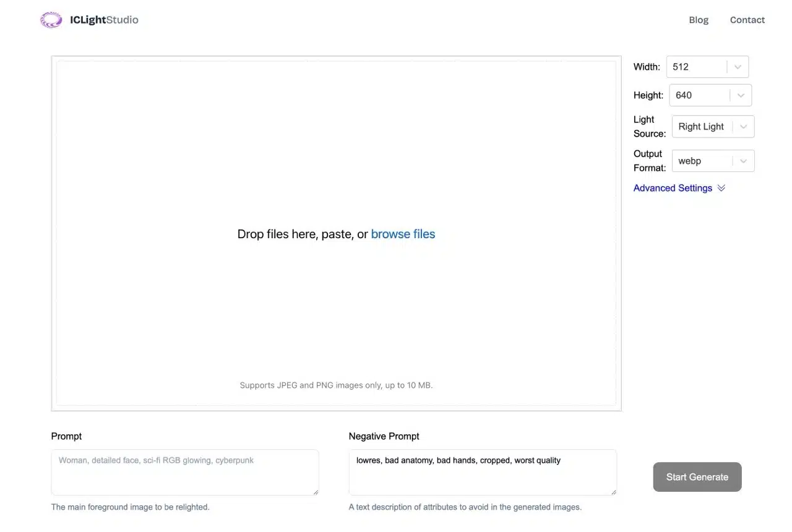Open the Contact page

pos(747,20)
